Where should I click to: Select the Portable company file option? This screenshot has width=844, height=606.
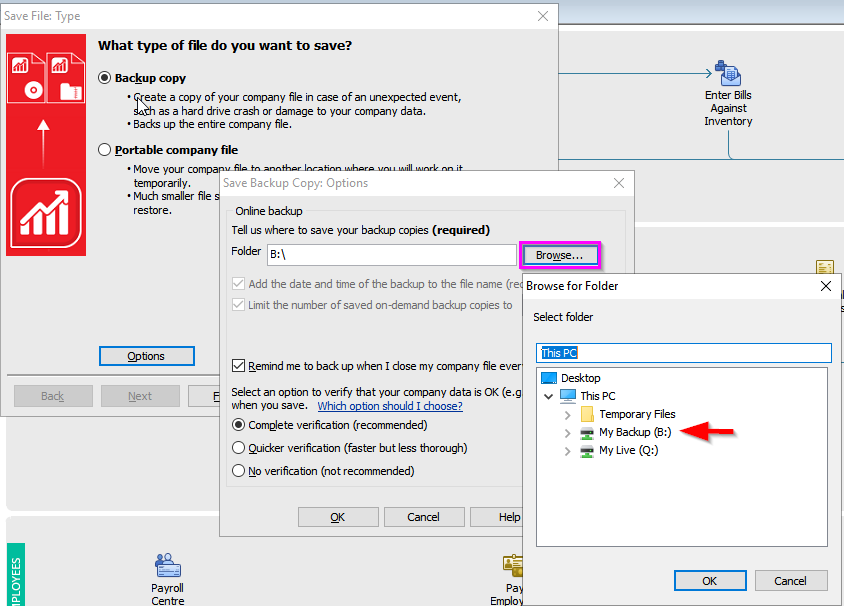104,150
